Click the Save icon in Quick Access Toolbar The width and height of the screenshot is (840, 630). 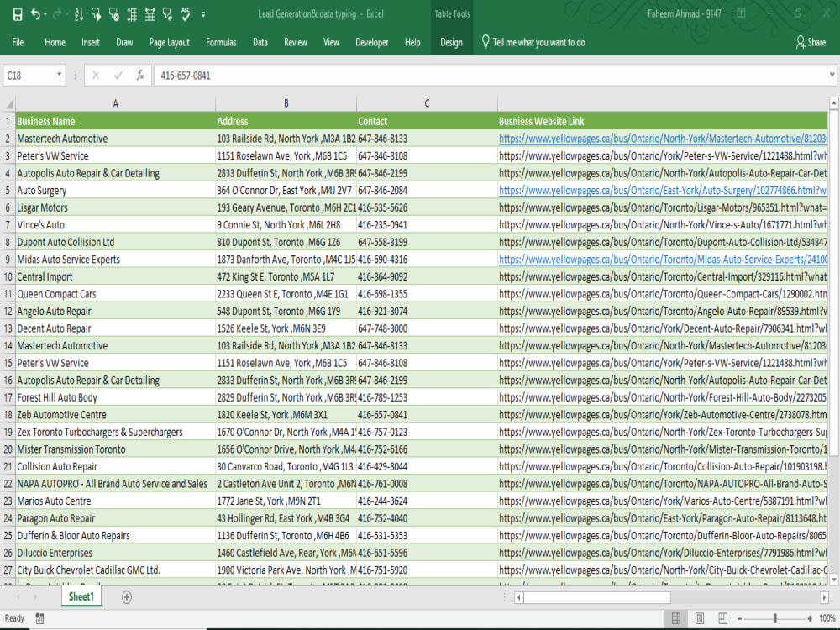point(18,14)
